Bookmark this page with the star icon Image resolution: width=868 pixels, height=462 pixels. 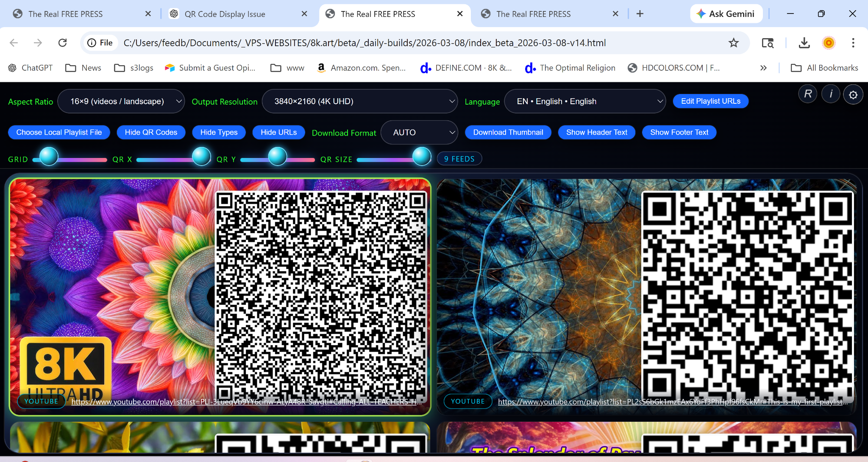pyautogui.click(x=734, y=43)
